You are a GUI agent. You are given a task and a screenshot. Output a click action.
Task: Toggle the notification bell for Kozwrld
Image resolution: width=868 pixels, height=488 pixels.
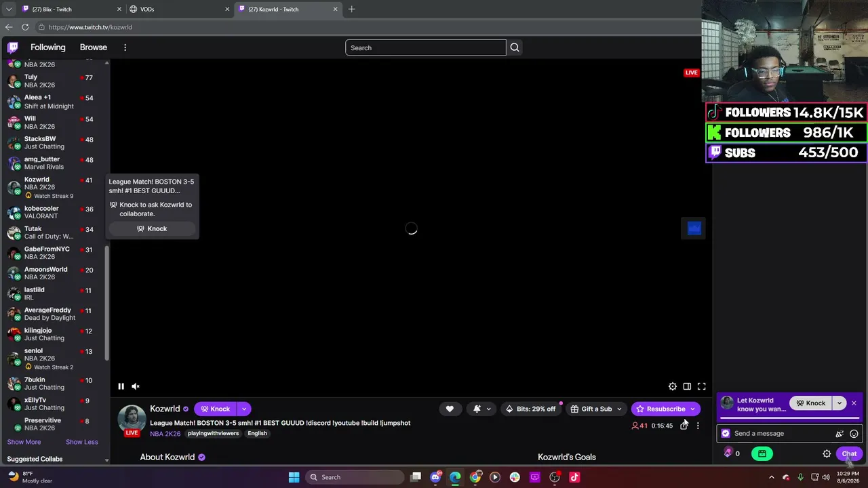tap(477, 409)
